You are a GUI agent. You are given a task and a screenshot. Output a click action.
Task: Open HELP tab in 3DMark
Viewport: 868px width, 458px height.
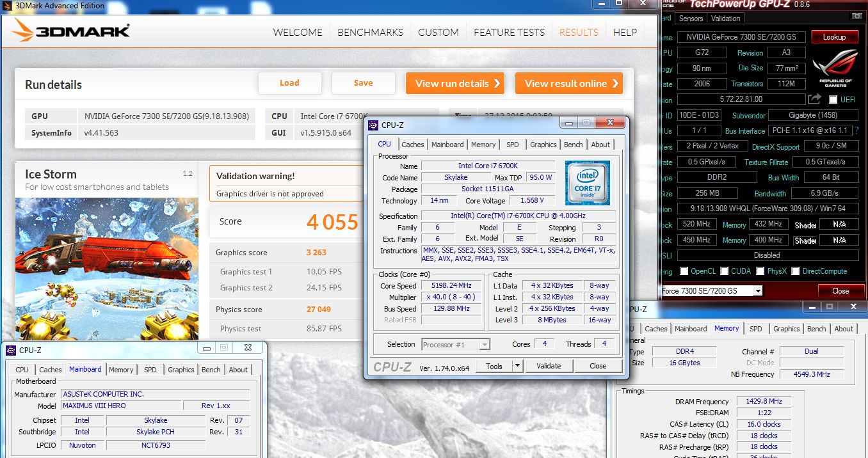pos(625,32)
